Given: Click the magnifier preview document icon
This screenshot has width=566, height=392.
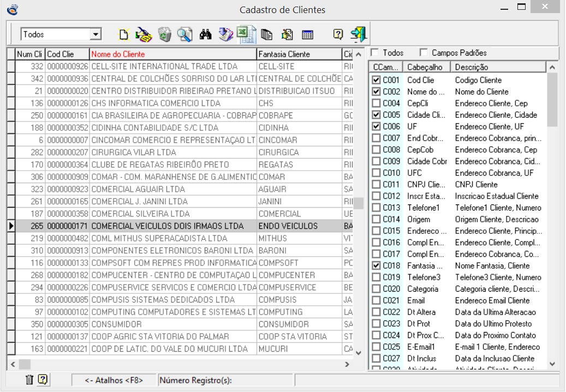Looking at the screenshot, I should click(x=184, y=34).
